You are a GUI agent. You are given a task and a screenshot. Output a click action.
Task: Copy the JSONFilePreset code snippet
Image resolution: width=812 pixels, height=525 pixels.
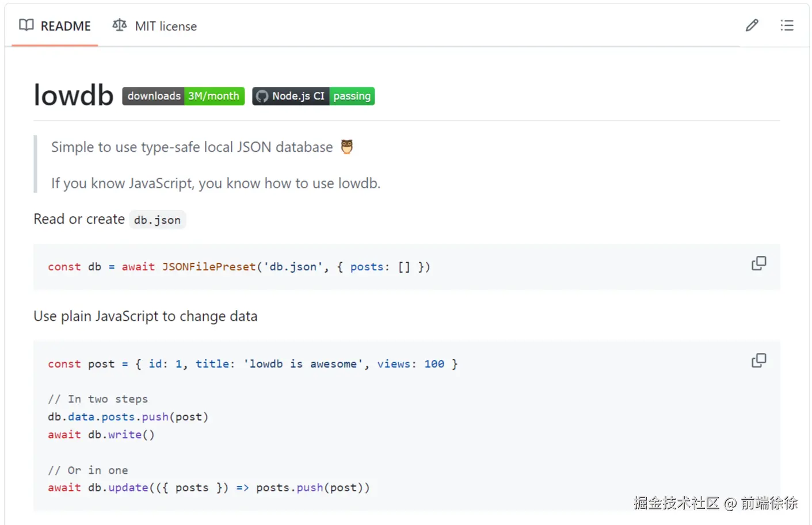[758, 263]
